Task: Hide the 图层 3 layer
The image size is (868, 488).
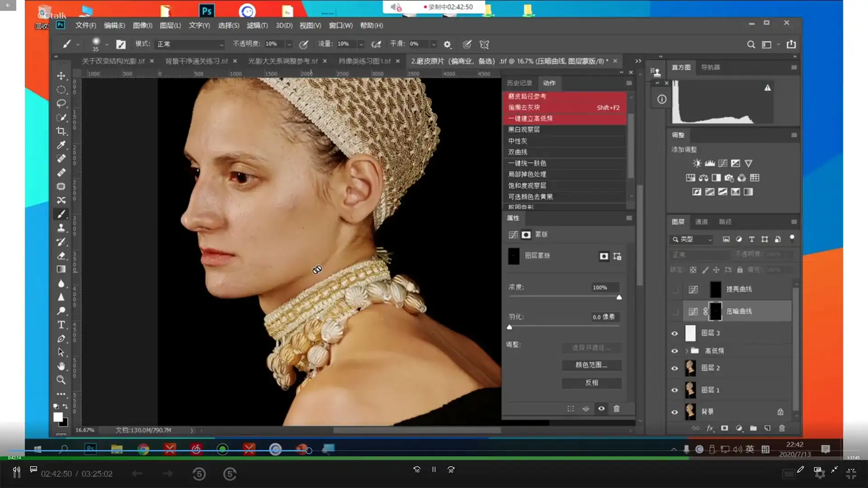Action: coord(675,333)
